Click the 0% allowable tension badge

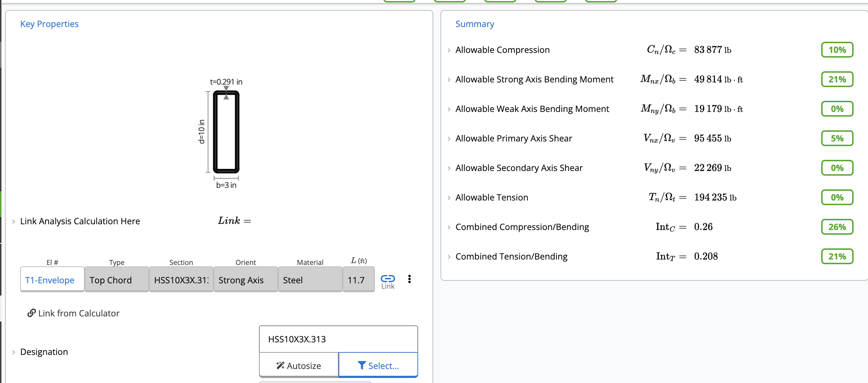837,197
